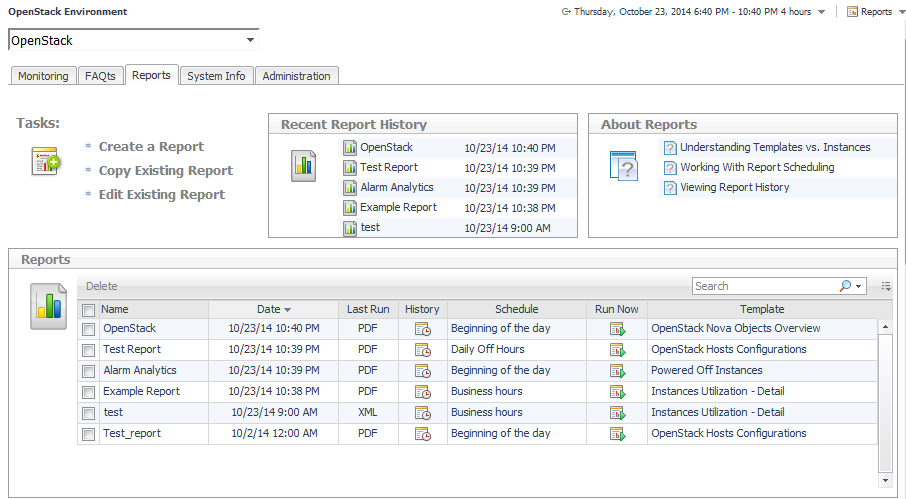Open the time range dropdown arrow
906x499 pixels.
click(821, 12)
